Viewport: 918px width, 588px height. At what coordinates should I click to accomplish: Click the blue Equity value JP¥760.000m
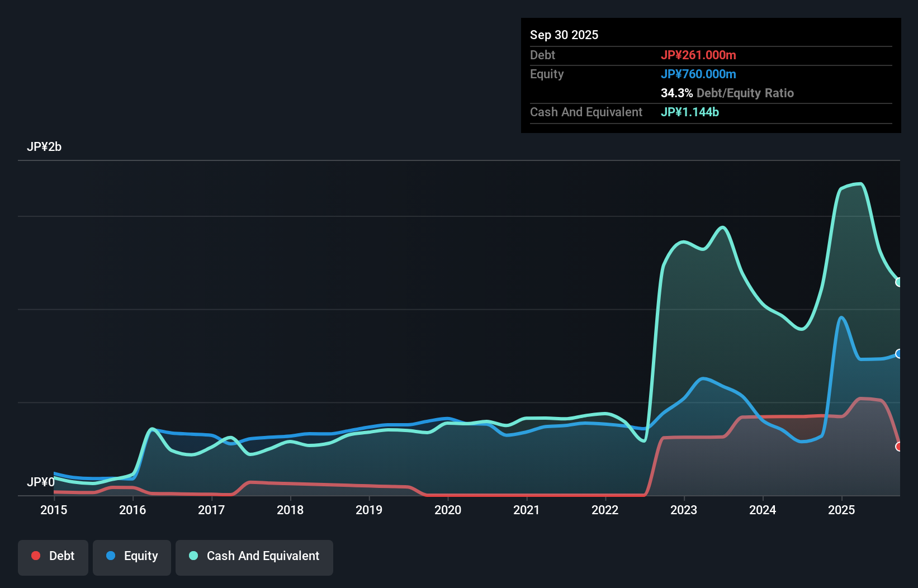698,74
